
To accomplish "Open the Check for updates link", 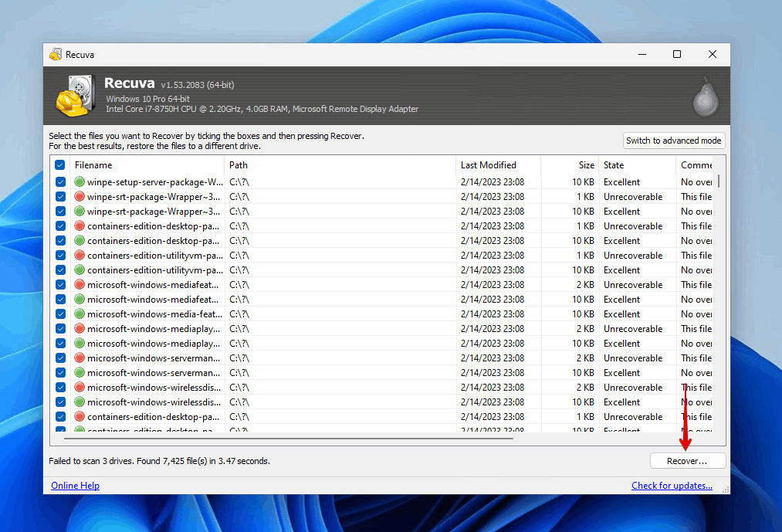I will click(672, 486).
